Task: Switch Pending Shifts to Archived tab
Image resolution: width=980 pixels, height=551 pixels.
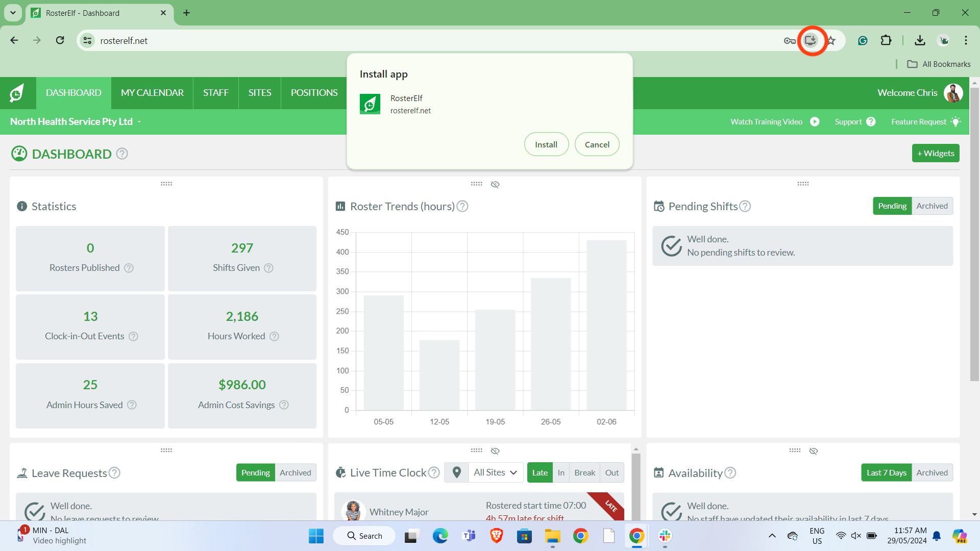Action: click(932, 206)
